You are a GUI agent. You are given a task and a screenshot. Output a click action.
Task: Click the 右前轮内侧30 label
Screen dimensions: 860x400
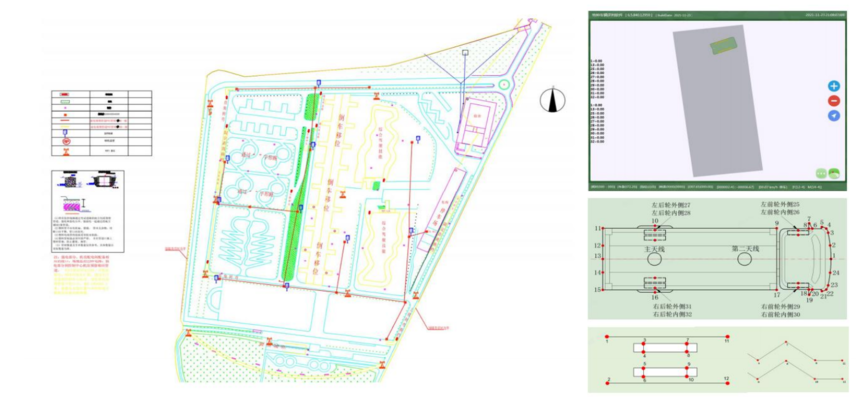(x=779, y=314)
